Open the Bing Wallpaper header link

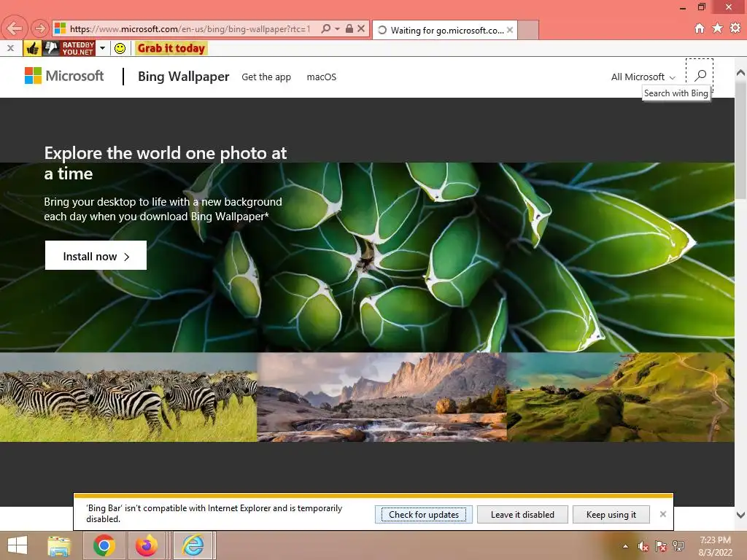coord(183,77)
